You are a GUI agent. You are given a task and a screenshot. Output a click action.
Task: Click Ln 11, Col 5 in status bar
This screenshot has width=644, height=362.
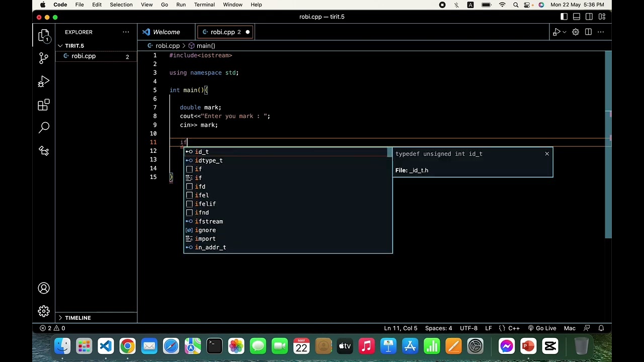point(400,328)
